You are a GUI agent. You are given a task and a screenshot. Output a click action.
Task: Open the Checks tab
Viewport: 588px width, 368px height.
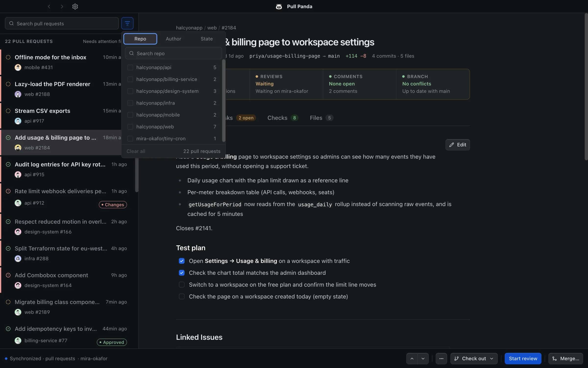point(283,118)
